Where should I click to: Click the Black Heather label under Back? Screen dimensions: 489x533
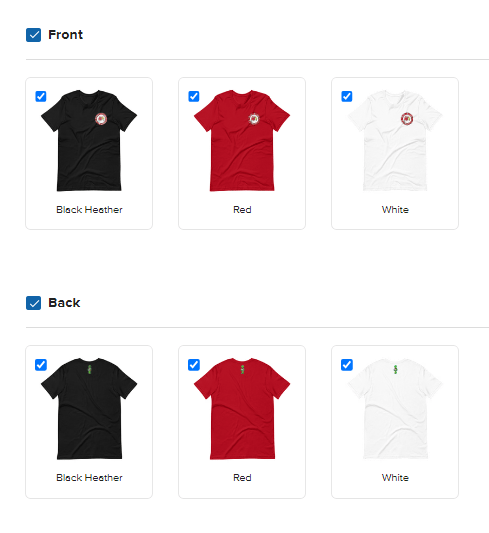(89, 478)
